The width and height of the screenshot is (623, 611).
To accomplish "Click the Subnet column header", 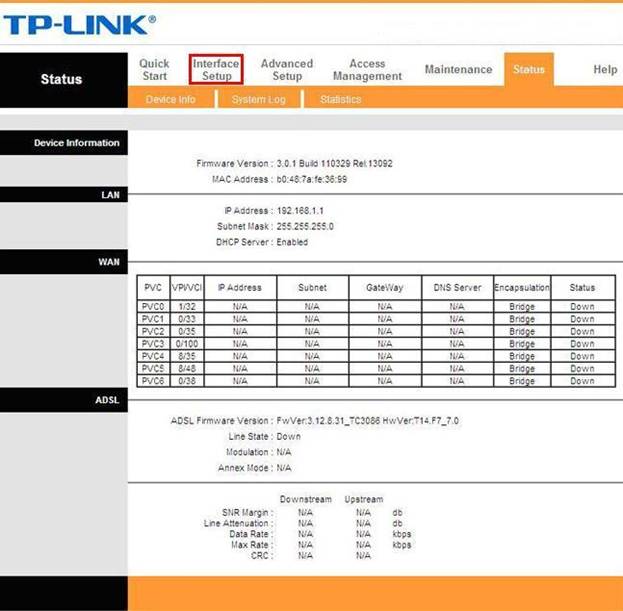I will [x=312, y=287].
